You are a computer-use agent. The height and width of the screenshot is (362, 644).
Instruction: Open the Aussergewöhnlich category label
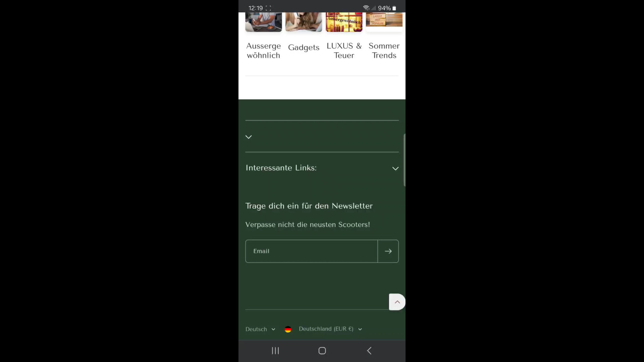point(263,51)
